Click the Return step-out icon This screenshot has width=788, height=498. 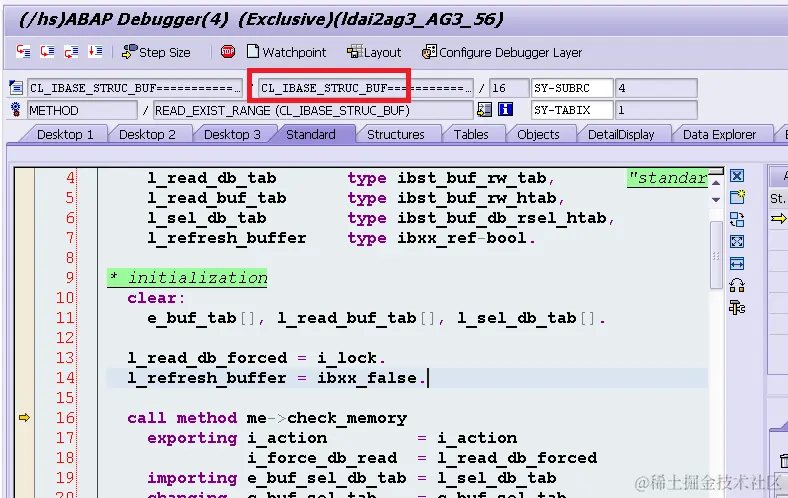tap(71, 51)
